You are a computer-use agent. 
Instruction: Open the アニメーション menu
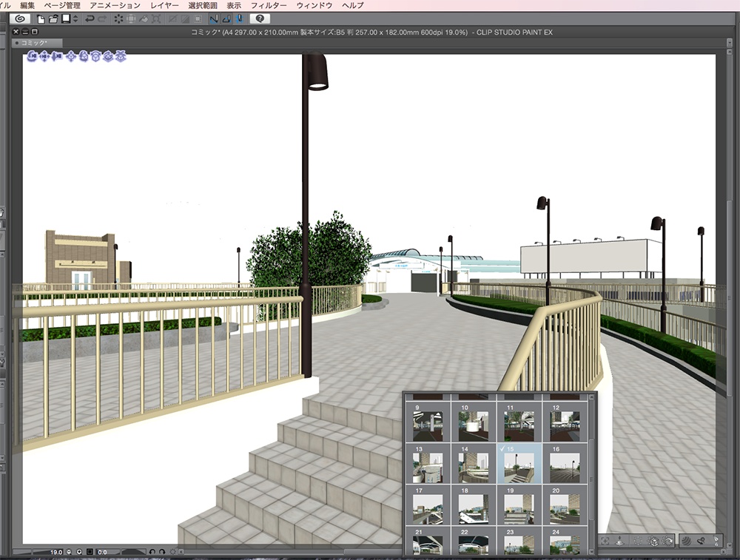coord(115,5)
